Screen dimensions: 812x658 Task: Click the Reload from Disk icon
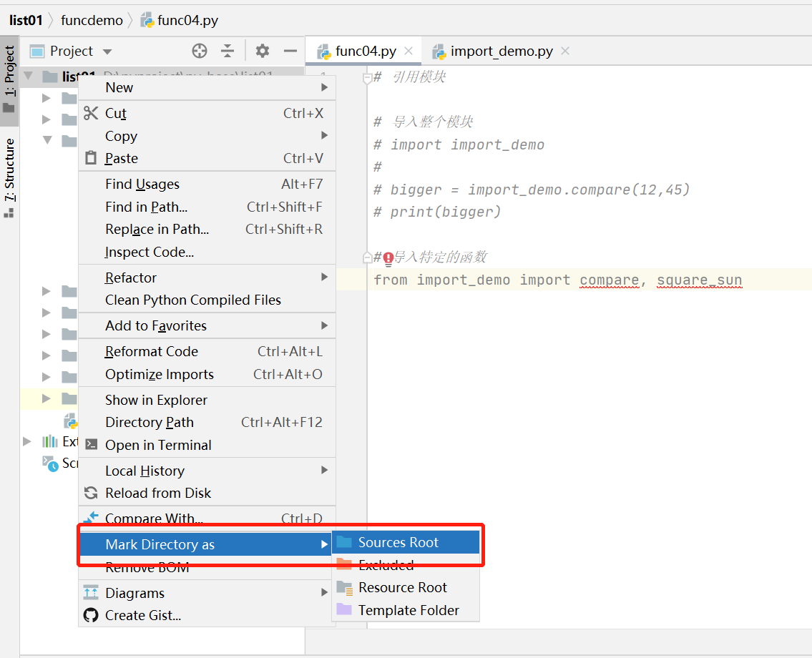point(91,493)
